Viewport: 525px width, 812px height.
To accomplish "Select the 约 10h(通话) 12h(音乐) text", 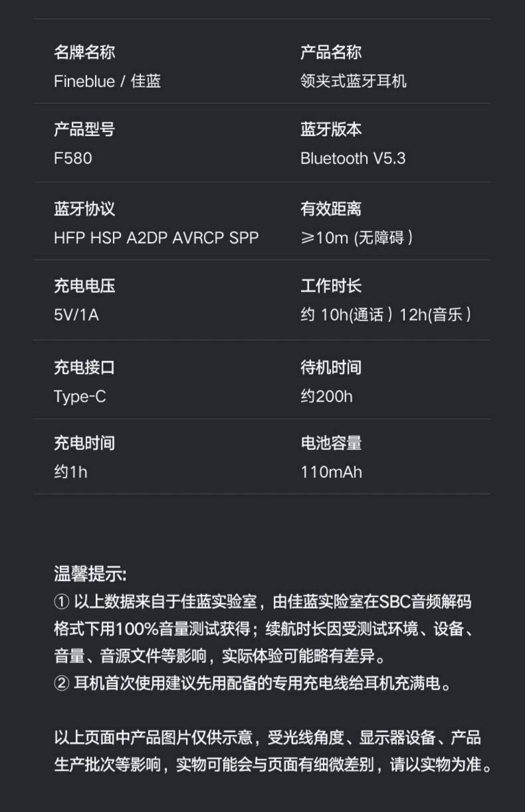I will pyautogui.click(x=385, y=315).
